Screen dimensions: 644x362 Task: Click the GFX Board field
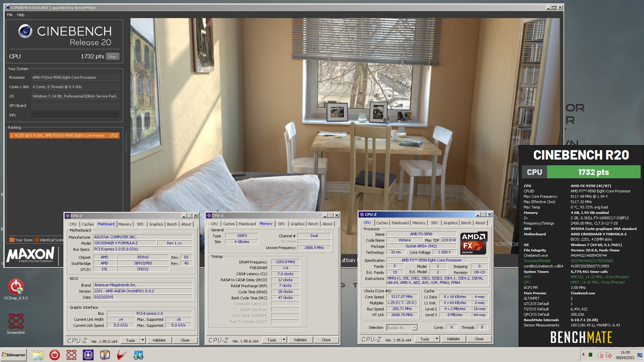point(75,106)
